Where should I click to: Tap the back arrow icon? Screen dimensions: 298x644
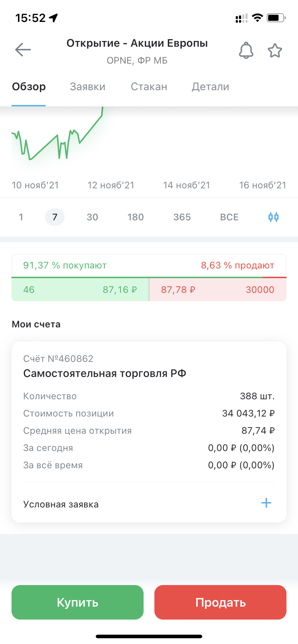tap(23, 50)
